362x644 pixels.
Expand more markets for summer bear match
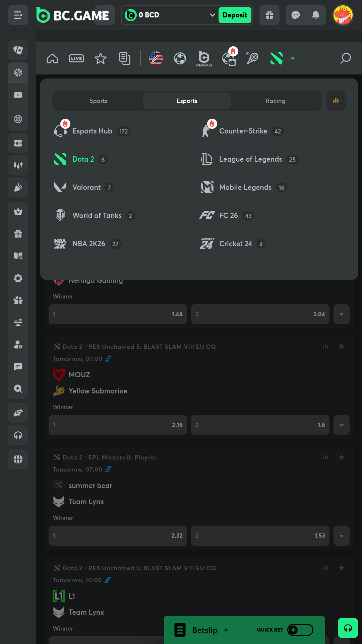click(342, 536)
